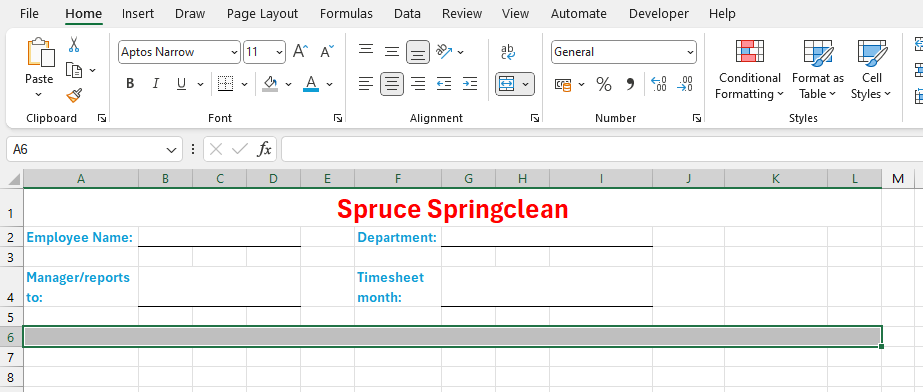Apply Percent Style number format
Viewport: 923px width, 392px height.
click(x=604, y=84)
